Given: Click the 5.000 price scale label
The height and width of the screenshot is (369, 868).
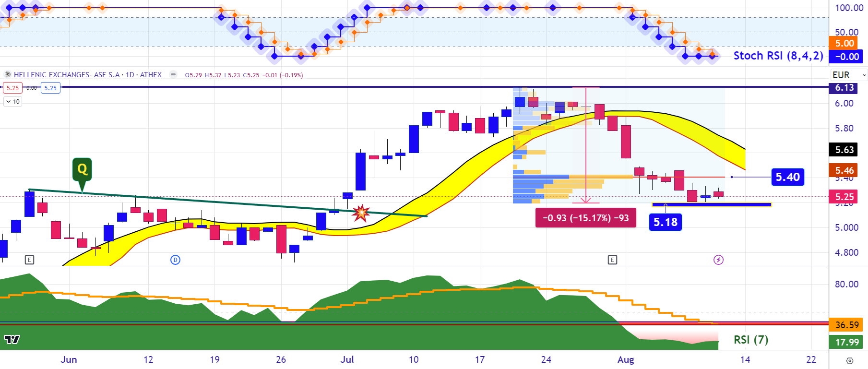Looking at the screenshot, I should point(846,227).
